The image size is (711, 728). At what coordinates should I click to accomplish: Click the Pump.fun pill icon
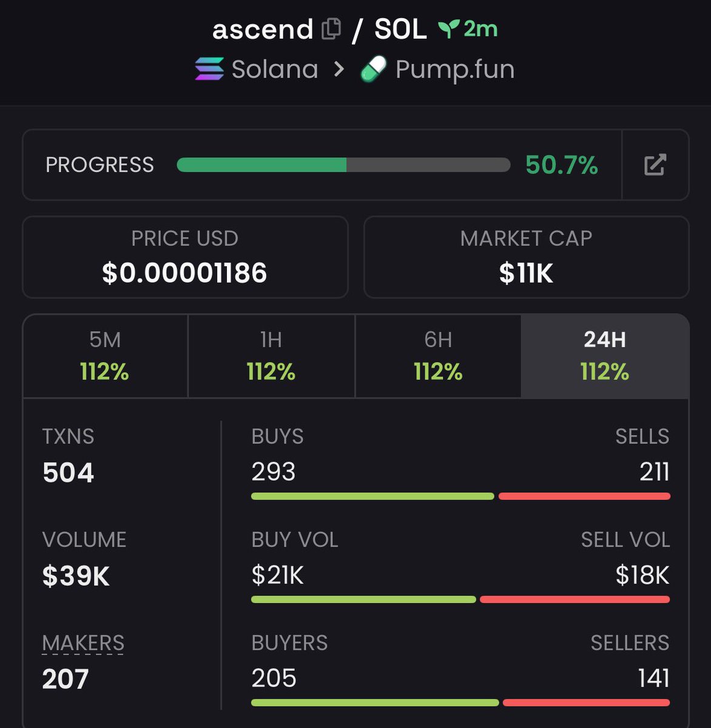374,69
